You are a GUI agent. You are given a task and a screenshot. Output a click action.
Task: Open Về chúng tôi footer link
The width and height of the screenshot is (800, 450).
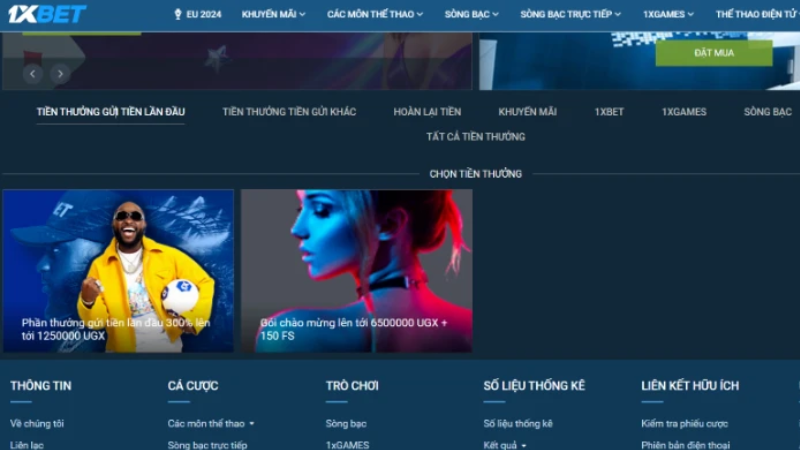pos(37,423)
